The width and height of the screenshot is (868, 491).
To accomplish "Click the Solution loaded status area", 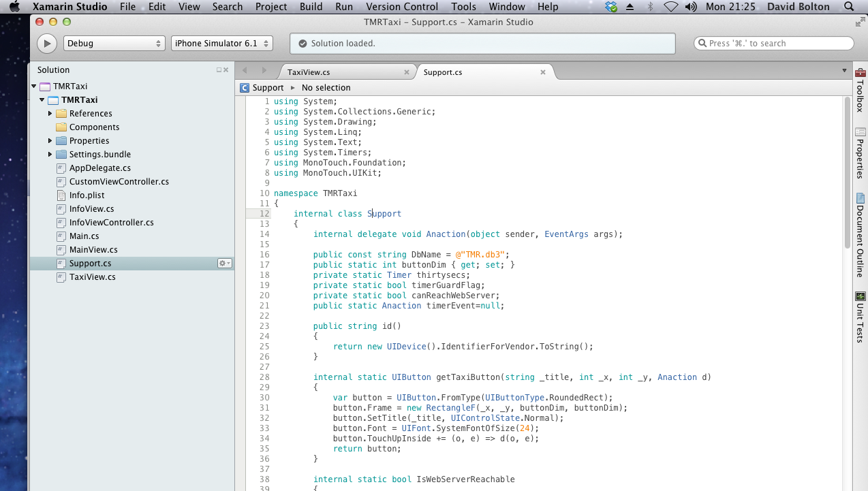I will 482,44.
